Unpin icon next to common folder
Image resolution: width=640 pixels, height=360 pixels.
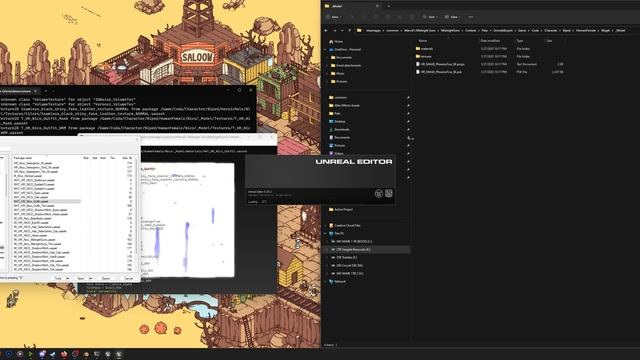[x=408, y=98]
